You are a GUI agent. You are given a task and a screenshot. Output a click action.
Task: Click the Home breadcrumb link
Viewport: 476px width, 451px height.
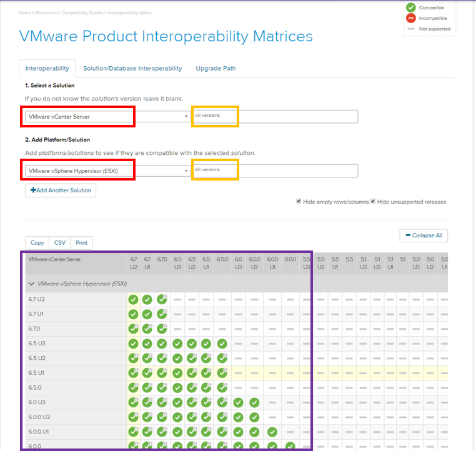coord(25,12)
